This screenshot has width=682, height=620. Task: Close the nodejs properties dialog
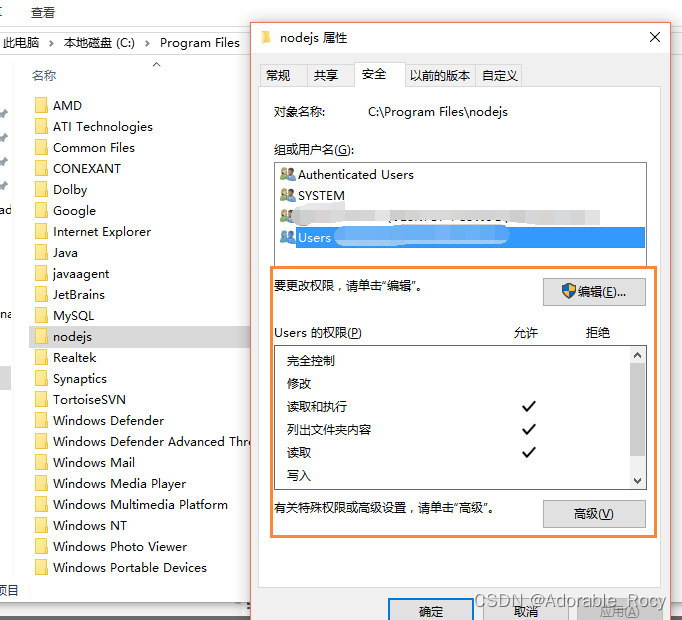655,37
